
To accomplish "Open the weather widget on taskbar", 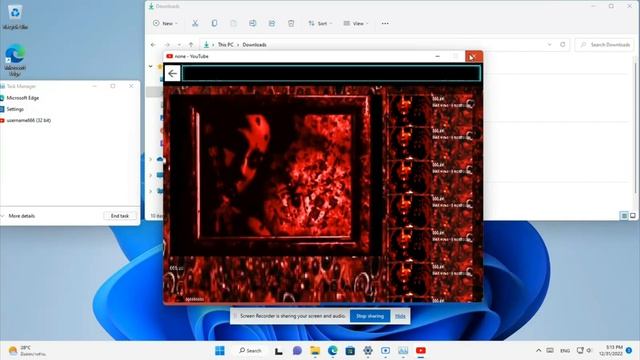I will pyautogui.click(x=28, y=351).
